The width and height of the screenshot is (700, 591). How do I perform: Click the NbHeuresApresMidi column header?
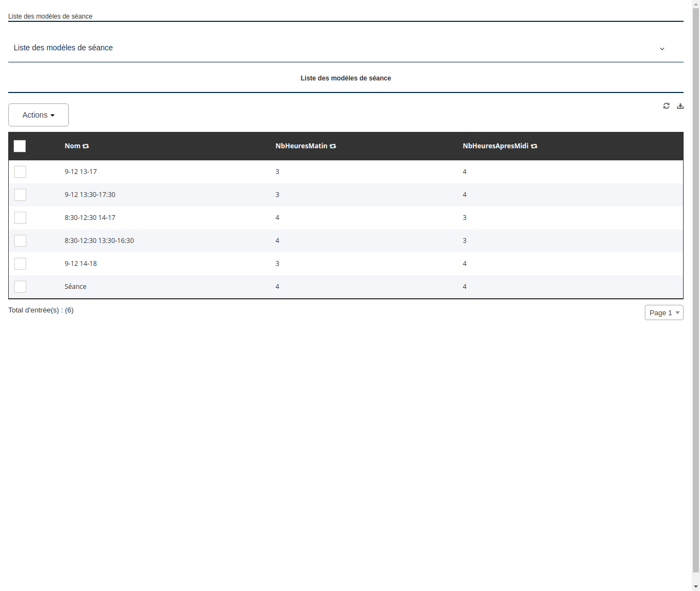[x=496, y=146]
